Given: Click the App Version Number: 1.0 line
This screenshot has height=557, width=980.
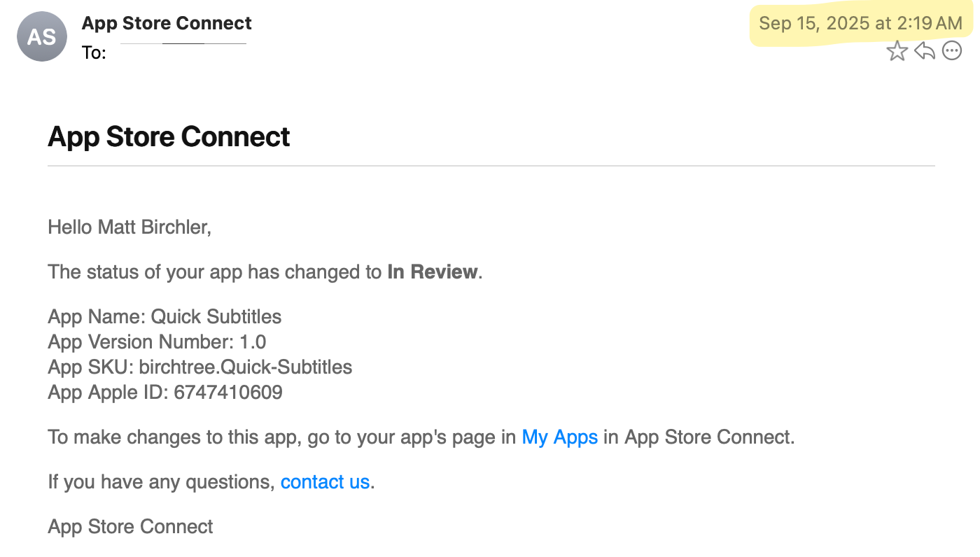Looking at the screenshot, I should pyautogui.click(x=157, y=342).
